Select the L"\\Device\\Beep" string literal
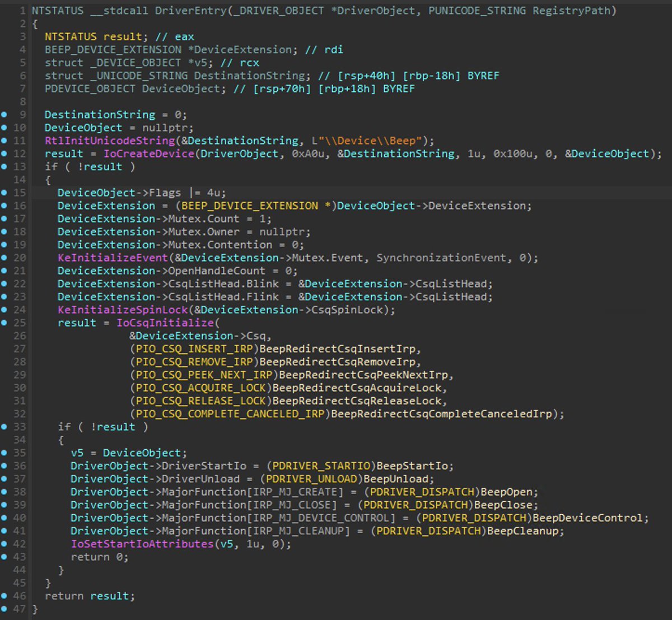The image size is (672, 620). tap(366, 141)
